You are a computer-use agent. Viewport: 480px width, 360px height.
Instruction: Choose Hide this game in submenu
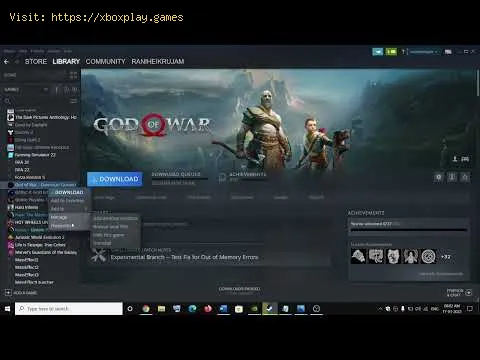[115, 235]
